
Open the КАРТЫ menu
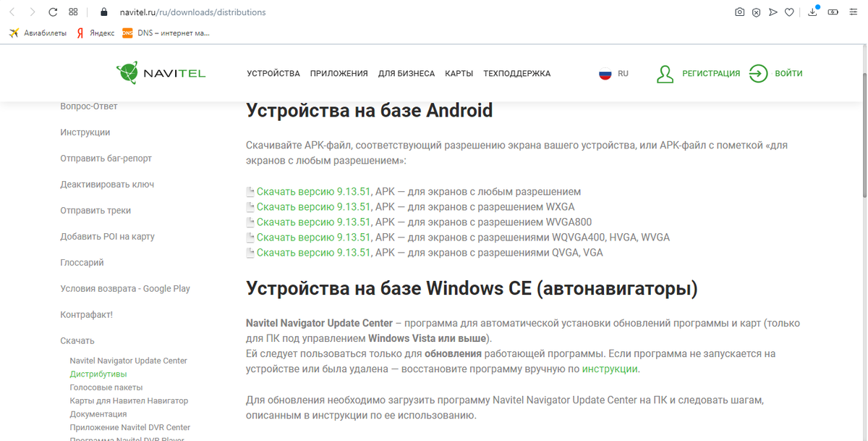(x=459, y=74)
